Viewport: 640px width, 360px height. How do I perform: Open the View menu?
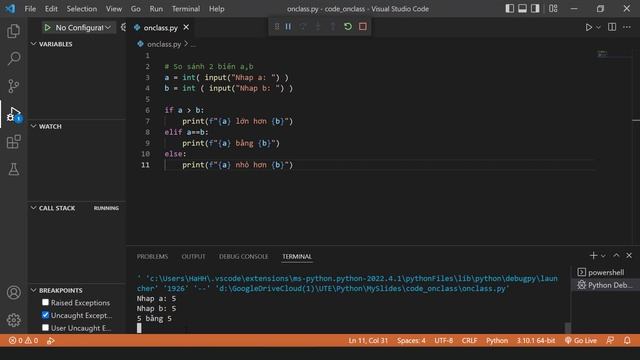pyautogui.click(x=114, y=9)
